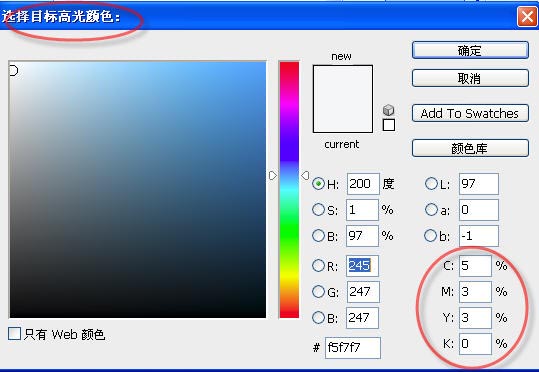Close the color picker dialog
Screen dimensions: 539x372
tap(527, 17)
